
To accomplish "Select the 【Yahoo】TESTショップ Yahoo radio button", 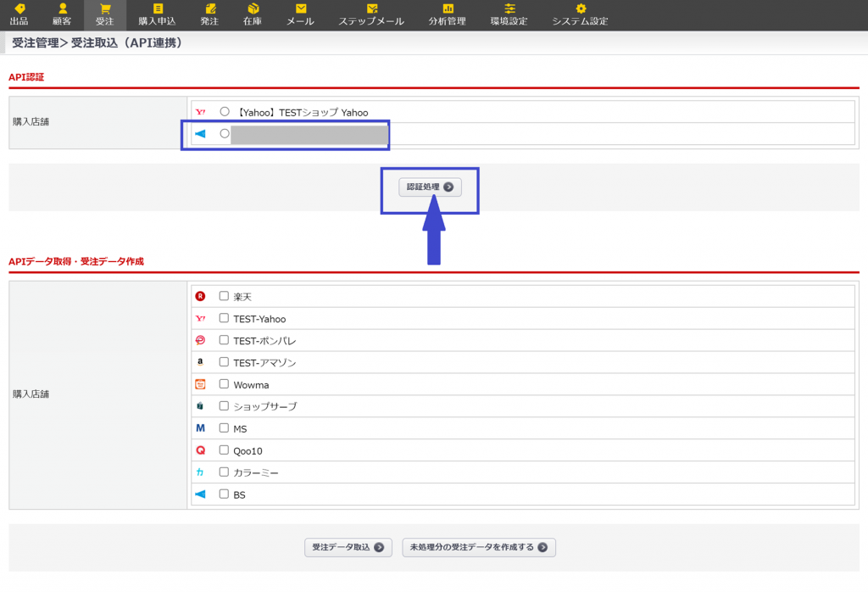I will coord(224,111).
